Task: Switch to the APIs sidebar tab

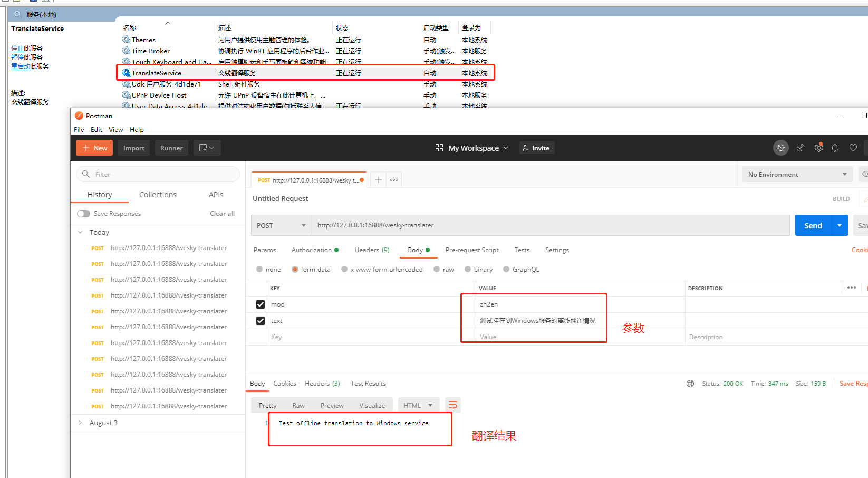Action: (216, 195)
